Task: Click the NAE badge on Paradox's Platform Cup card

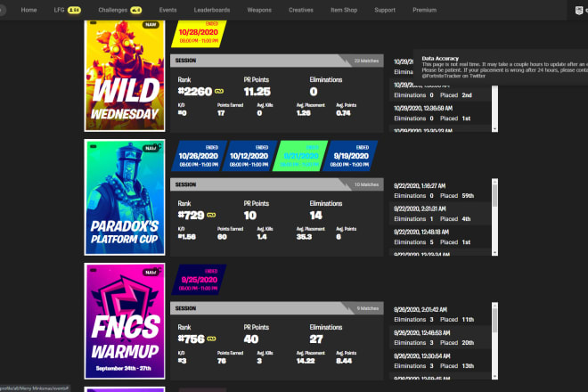Action: tap(151, 148)
